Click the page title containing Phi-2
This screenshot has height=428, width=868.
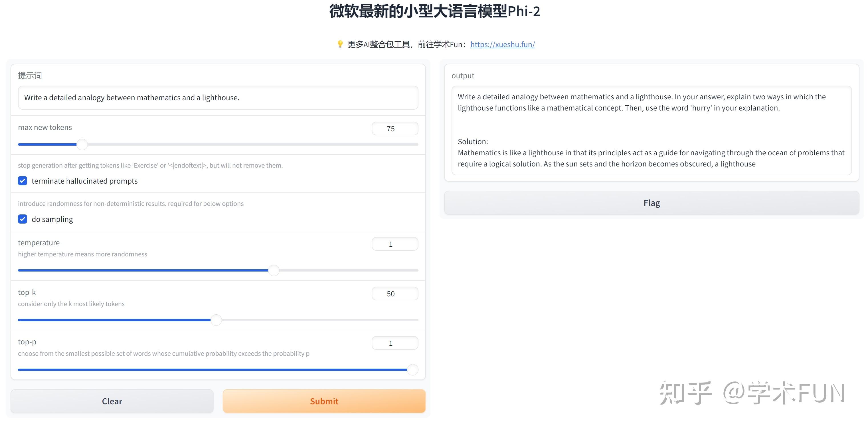pyautogui.click(x=435, y=11)
